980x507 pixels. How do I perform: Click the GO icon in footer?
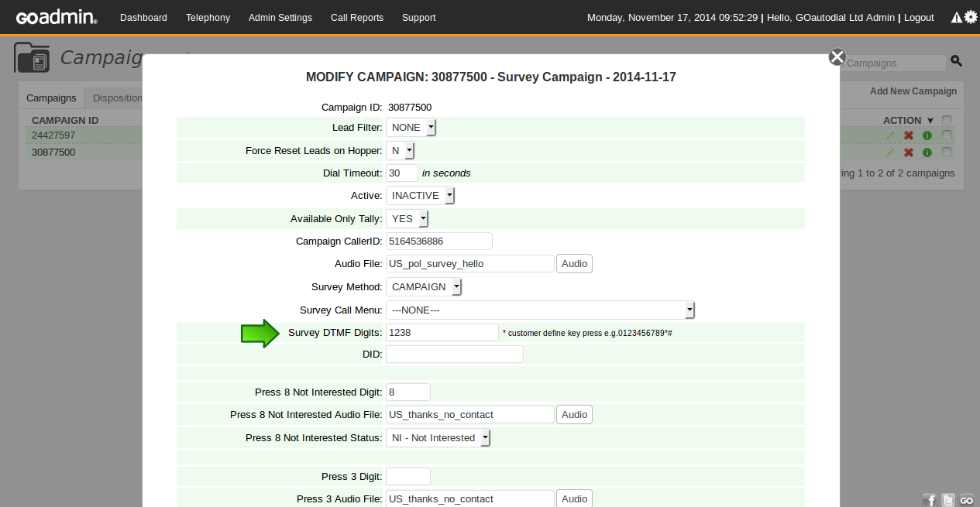click(967, 500)
